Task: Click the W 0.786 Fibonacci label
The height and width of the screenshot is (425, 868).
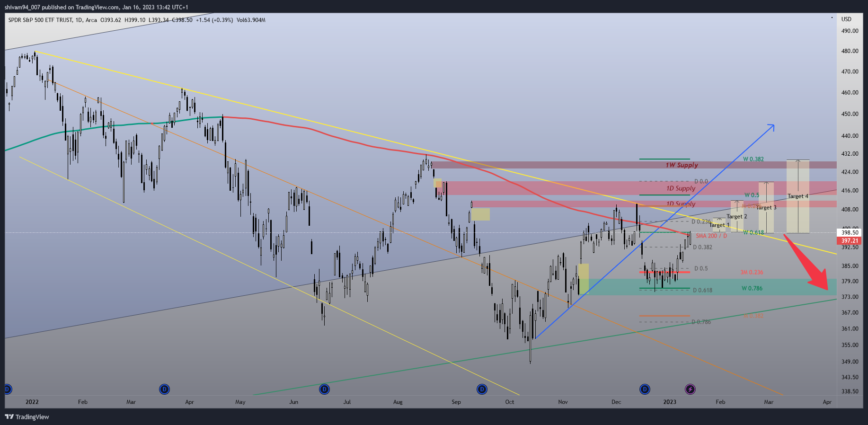Action: (x=752, y=288)
